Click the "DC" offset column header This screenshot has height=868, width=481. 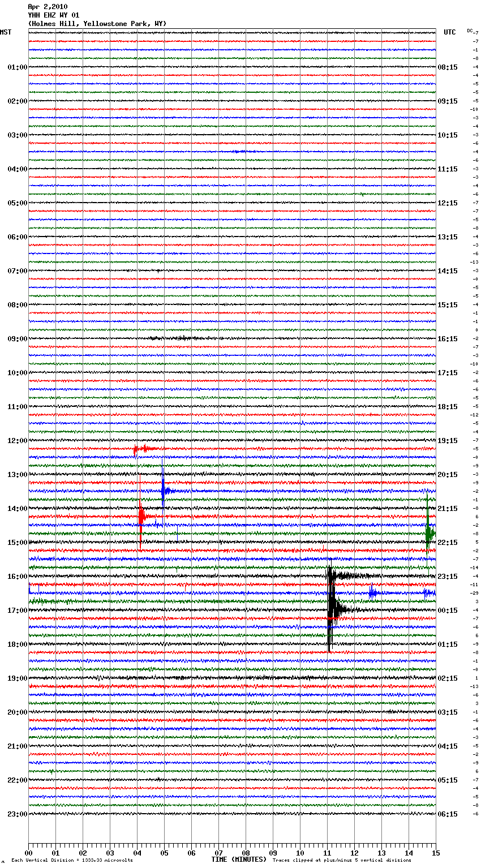coord(470,31)
